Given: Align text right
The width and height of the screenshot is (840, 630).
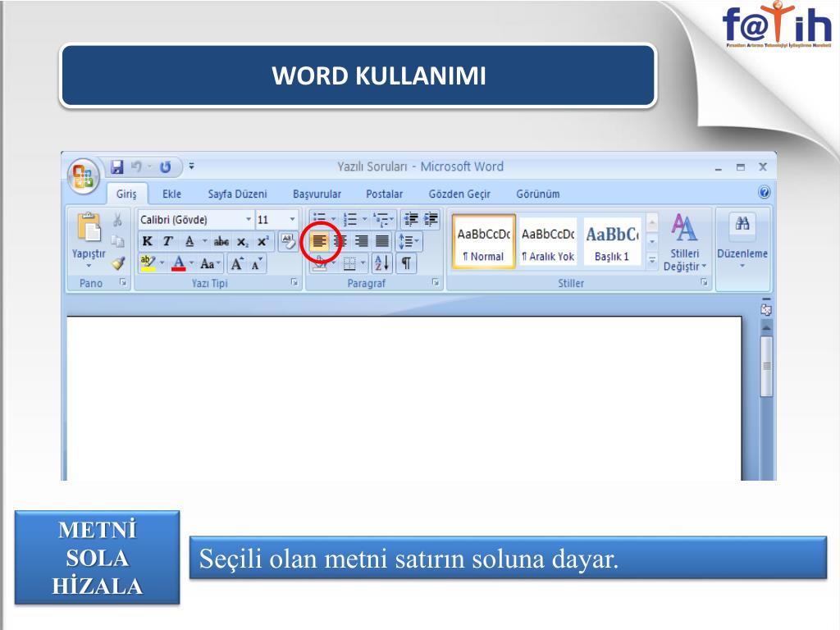Looking at the screenshot, I should coord(362,242).
